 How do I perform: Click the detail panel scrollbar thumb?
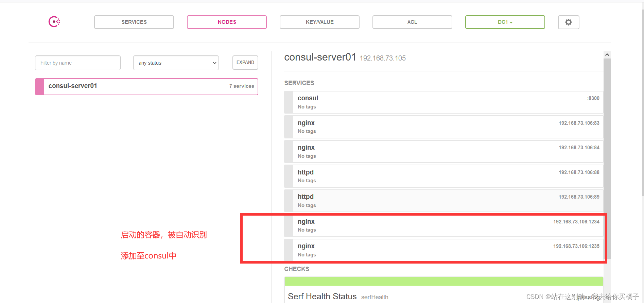607,158
